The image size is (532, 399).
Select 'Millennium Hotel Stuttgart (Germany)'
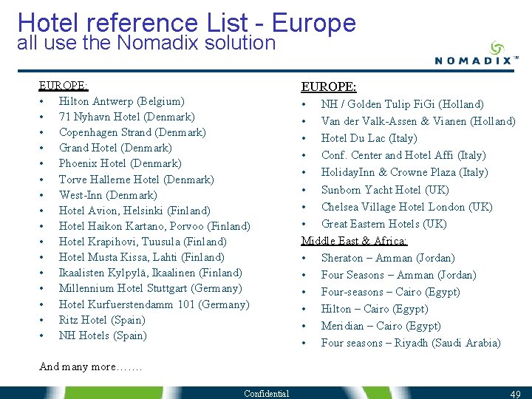150,289
